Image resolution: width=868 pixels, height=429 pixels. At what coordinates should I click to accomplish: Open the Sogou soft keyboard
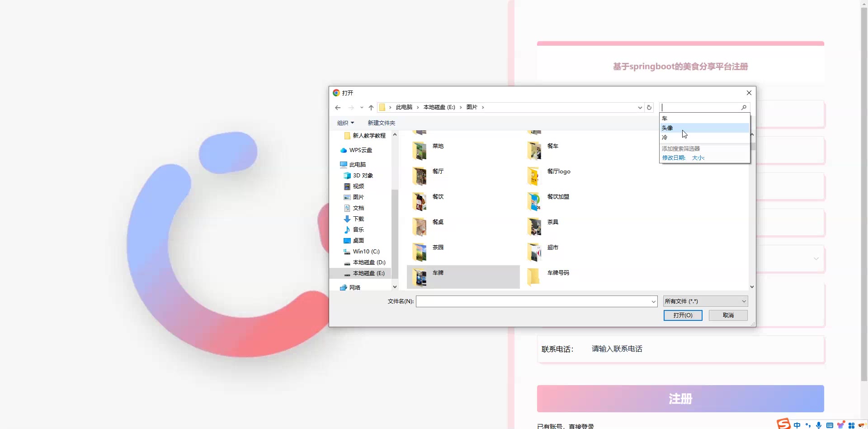point(830,425)
